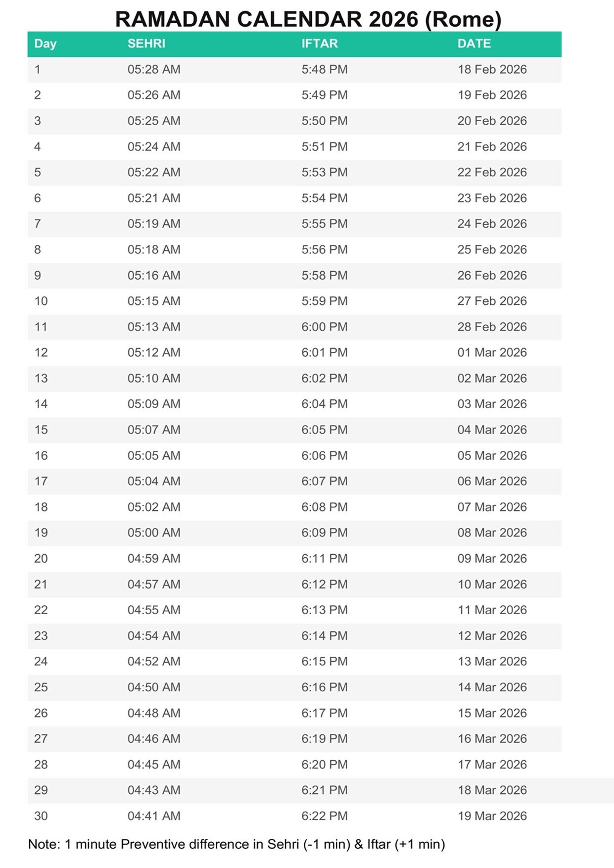Viewport: 614px width, 868px height.
Task: Click the 22 Feb 2026 date
Action: pyautogui.click(x=492, y=172)
